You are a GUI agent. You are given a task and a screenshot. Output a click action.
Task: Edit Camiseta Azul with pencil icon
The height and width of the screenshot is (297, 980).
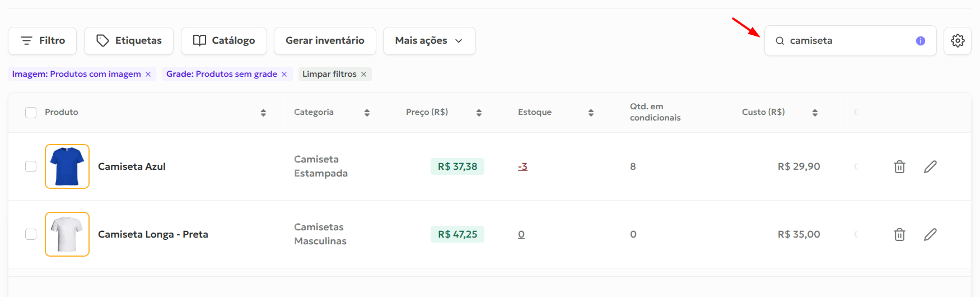pos(930,166)
